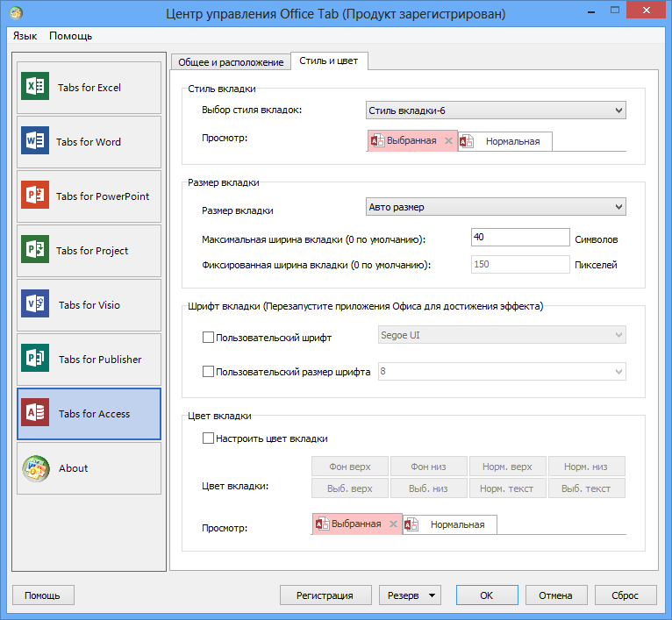Click the Project icon in the sidebar
This screenshot has width=672, height=620.
[x=35, y=249]
